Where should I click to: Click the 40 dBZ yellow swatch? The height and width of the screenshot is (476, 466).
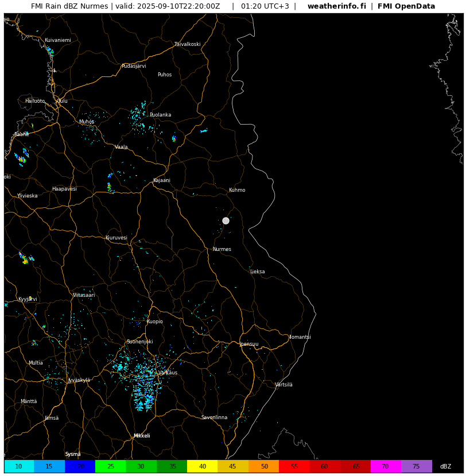(203, 466)
